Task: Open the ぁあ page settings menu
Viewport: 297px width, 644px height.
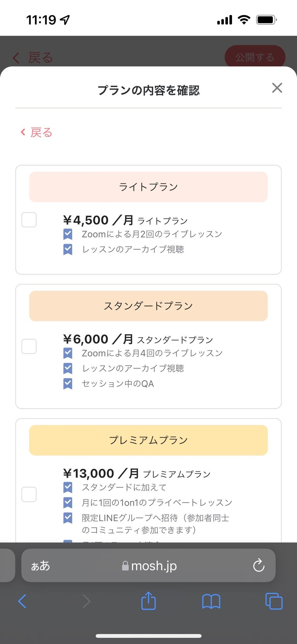Action: coord(40,566)
